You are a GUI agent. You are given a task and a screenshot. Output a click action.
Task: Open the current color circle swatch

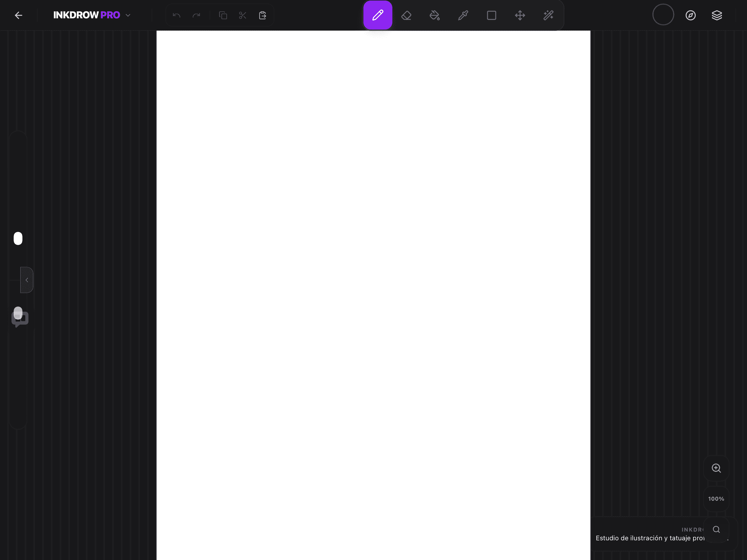(663, 14)
